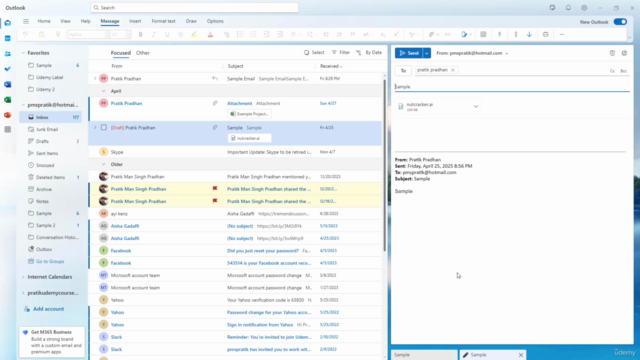Collapse the navigation pane with hamburger icon
Image resolution: width=640 pixels, height=360 pixels.
[26, 21]
